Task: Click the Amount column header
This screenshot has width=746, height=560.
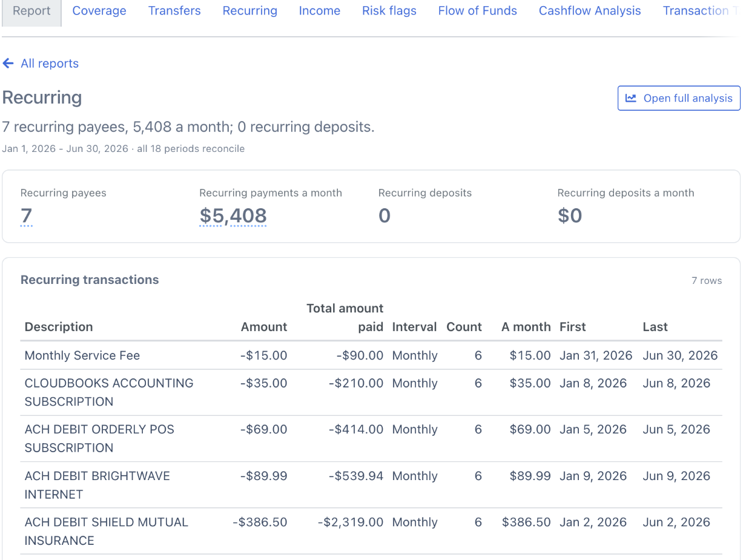Action: coord(264,327)
